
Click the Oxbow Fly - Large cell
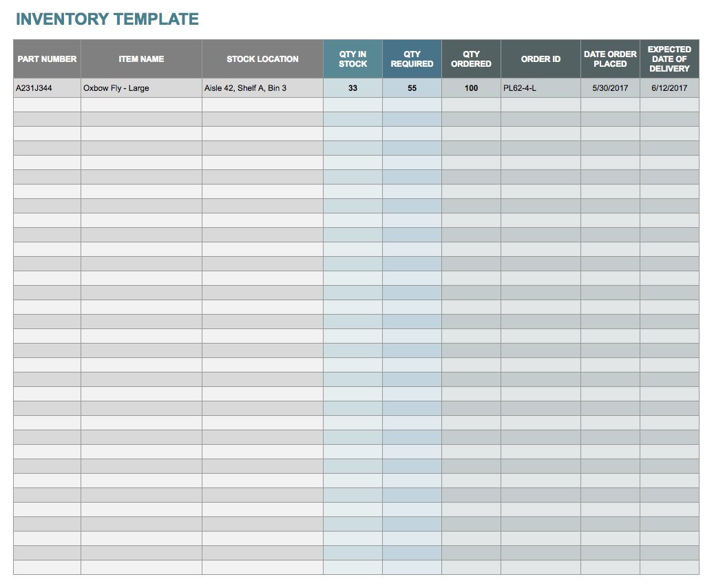(141, 88)
